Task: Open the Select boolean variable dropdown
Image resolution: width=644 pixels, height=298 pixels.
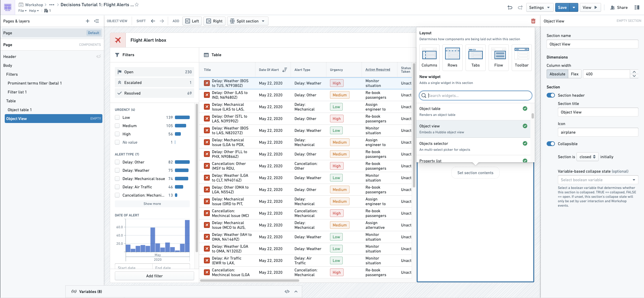Action: pos(598,180)
